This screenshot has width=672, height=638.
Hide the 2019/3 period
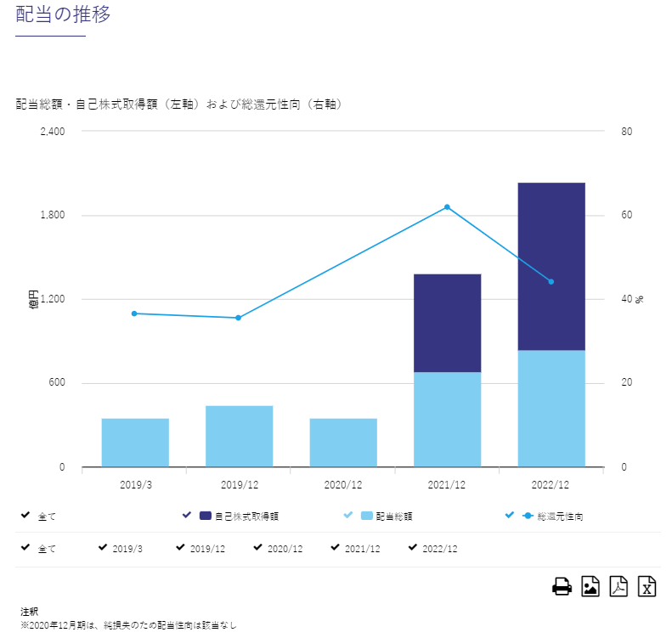(x=103, y=548)
